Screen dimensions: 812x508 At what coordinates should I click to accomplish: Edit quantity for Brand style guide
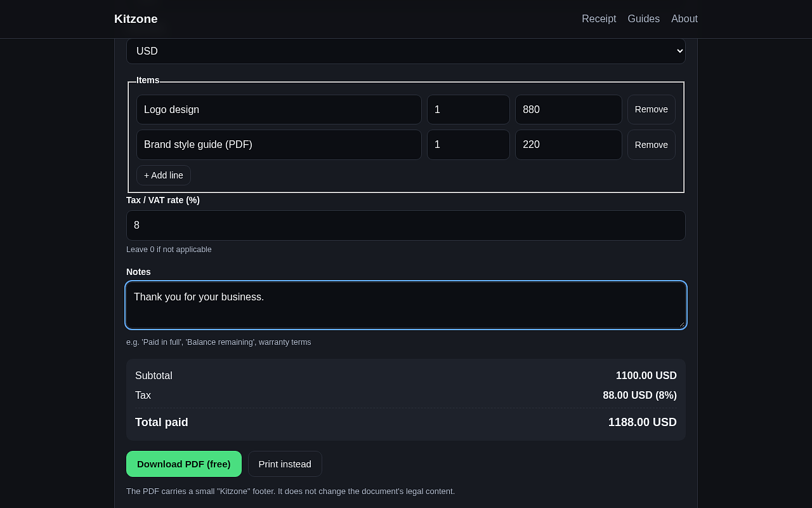(x=468, y=145)
